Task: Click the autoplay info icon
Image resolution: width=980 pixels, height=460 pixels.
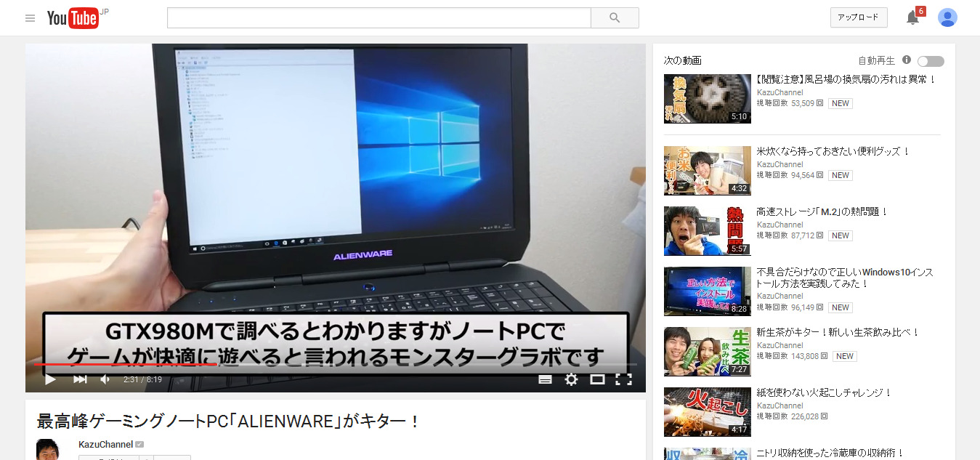Action: 907,60
